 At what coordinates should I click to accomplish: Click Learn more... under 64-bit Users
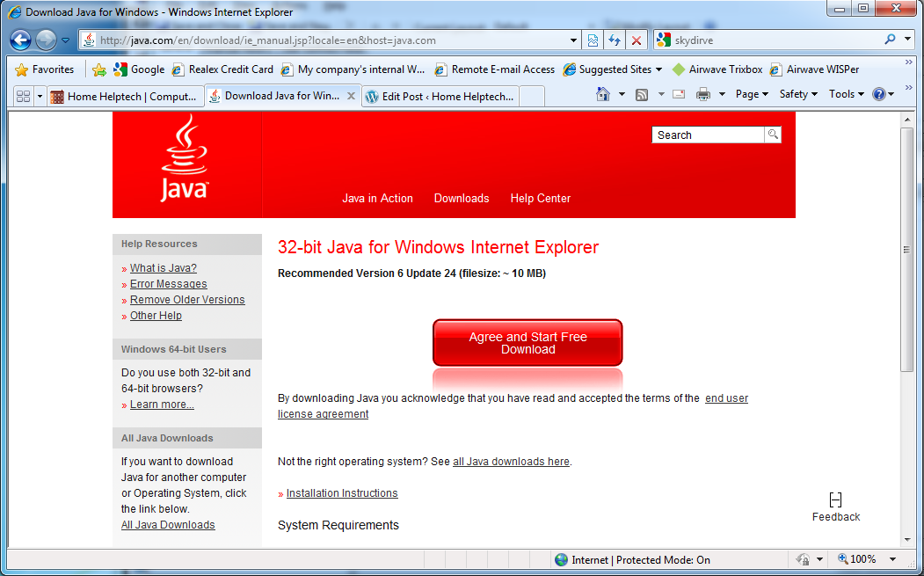[162, 405]
